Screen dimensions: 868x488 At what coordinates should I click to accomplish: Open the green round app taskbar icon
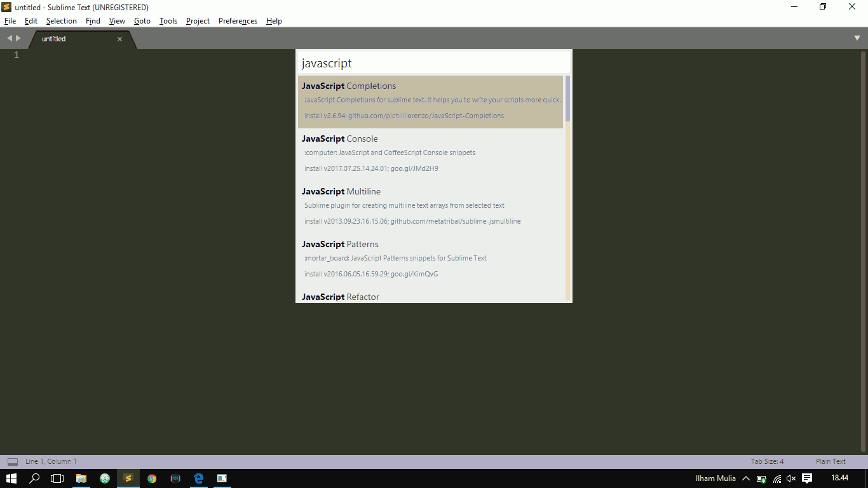point(105,478)
